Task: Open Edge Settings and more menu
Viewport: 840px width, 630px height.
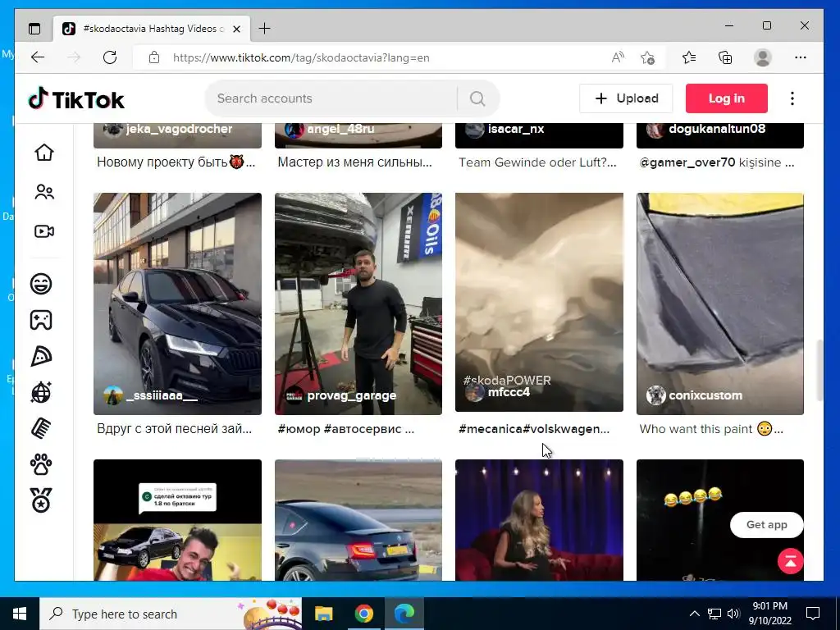Action: [x=801, y=57]
